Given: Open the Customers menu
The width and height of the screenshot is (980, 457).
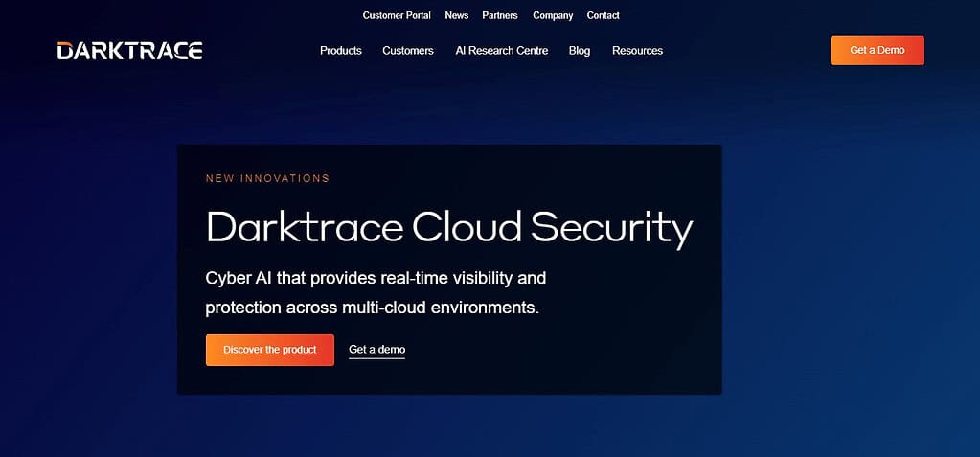Looking at the screenshot, I should (x=407, y=51).
